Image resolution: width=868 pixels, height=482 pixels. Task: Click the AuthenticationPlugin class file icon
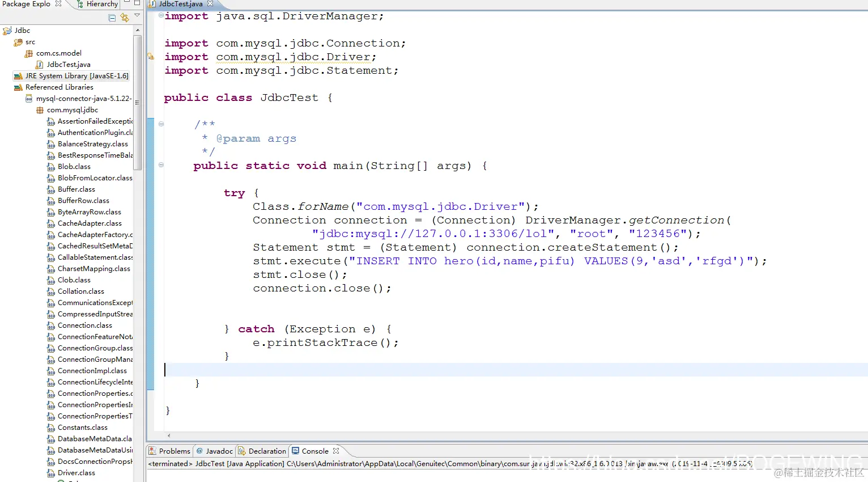[51, 133]
